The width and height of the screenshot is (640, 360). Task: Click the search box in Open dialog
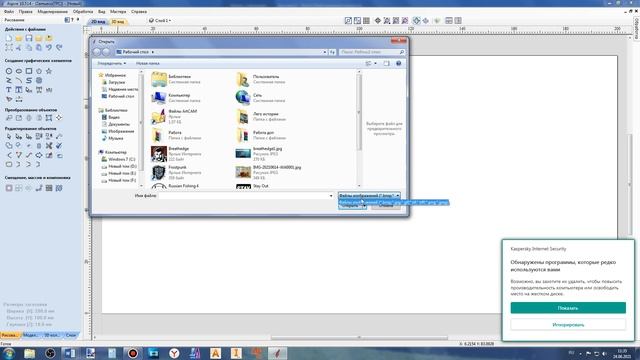coord(372,52)
